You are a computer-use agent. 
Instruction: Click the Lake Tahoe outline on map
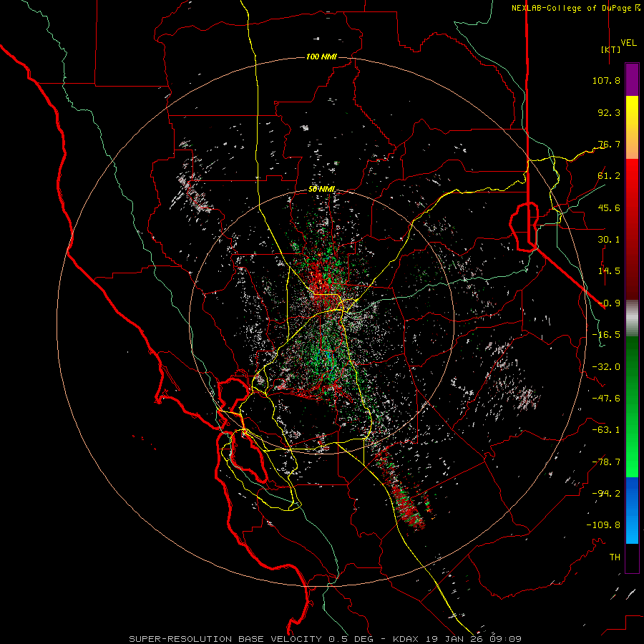[525, 227]
